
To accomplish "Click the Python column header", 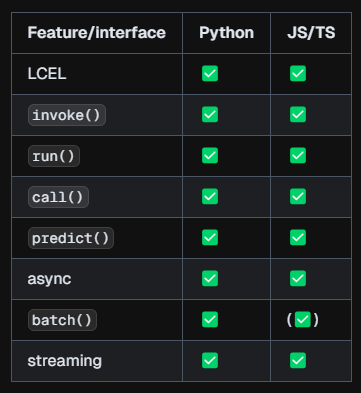I will pyautogui.click(x=227, y=33).
